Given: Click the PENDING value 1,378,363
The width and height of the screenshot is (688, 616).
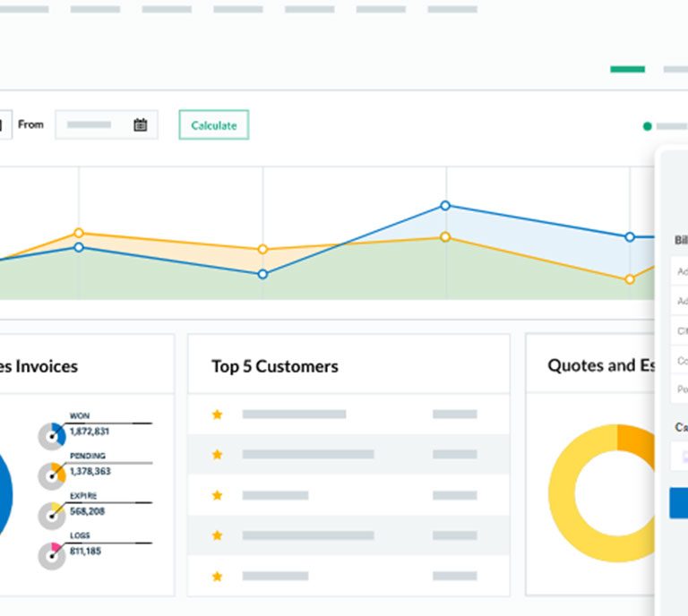Looking at the screenshot, I should 90,471.
